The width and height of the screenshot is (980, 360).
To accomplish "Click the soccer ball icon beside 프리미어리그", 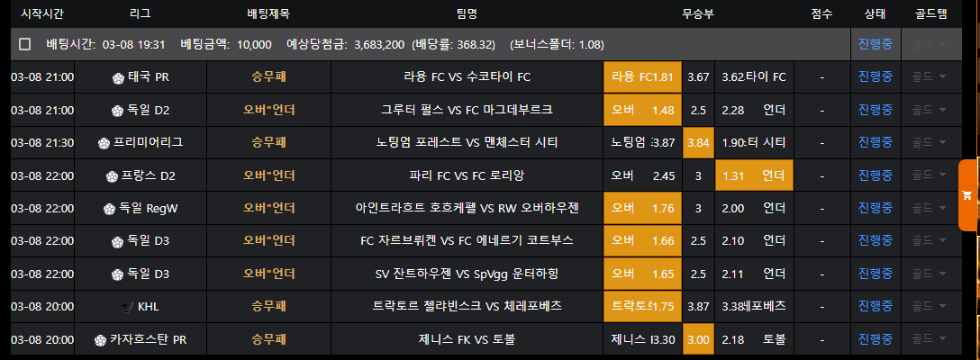I will (104, 143).
